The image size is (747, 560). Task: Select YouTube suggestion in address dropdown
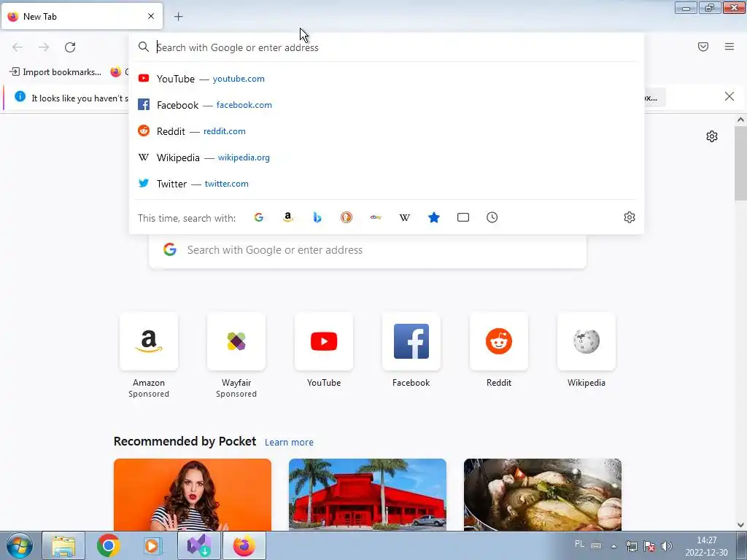point(387,79)
